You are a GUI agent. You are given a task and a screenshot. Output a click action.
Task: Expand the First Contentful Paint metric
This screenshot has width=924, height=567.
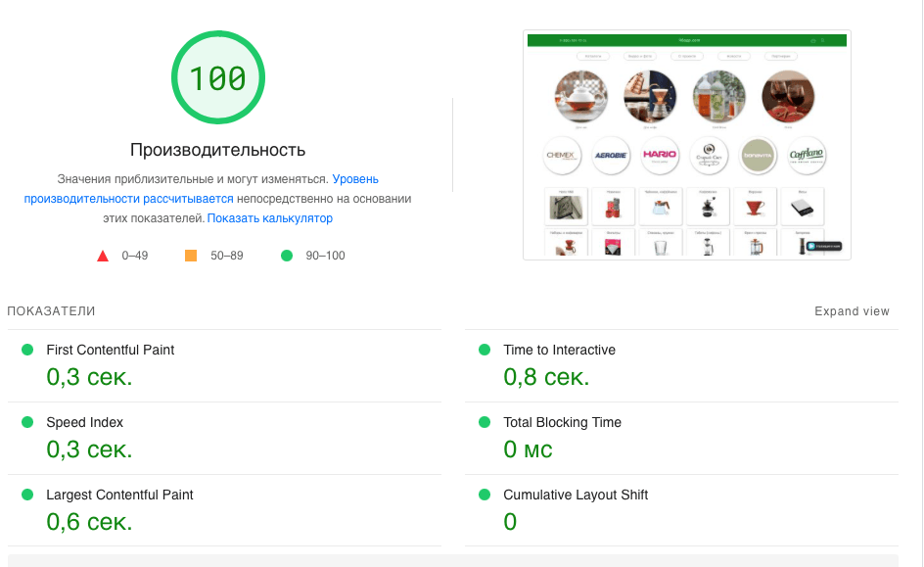coord(111,350)
